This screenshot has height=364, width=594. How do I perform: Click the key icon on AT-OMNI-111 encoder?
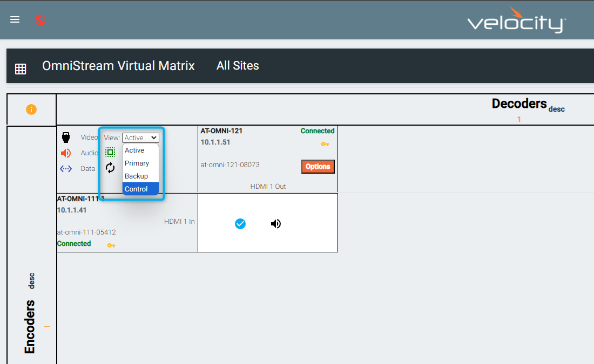(111, 245)
